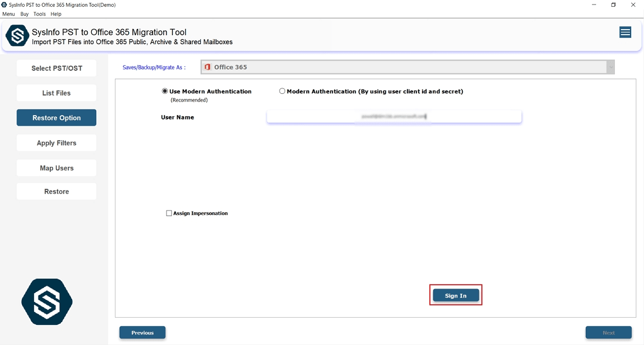Click into the User Name field
Image resolution: width=644 pixels, height=345 pixels.
pyautogui.click(x=394, y=117)
